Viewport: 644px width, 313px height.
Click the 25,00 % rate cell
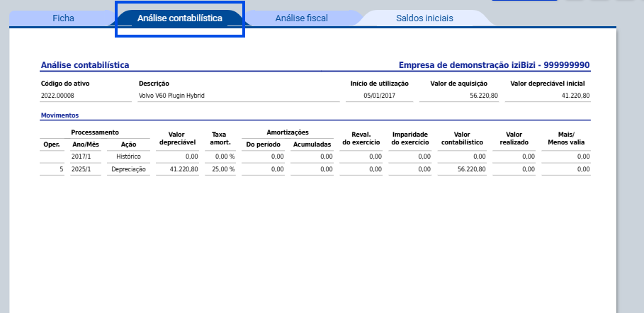[223, 169]
